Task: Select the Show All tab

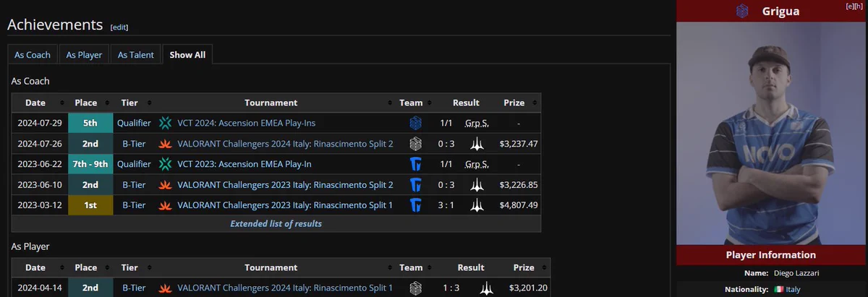Action: pyautogui.click(x=187, y=55)
